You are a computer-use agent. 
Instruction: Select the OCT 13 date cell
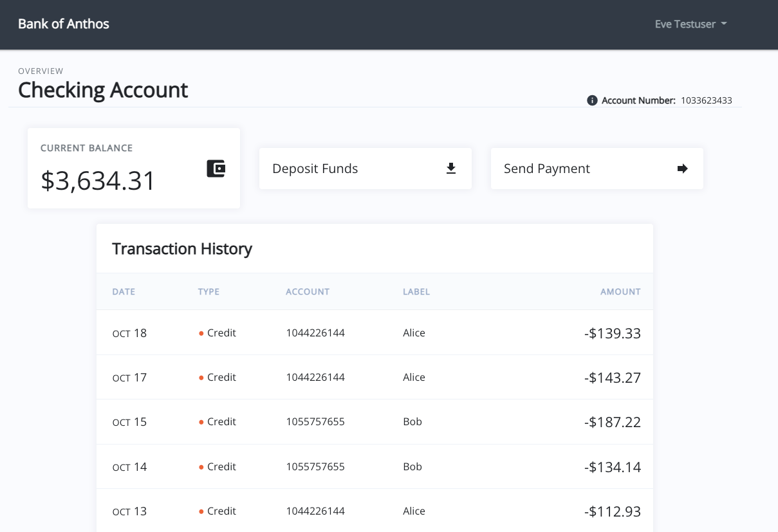(x=129, y=511)
